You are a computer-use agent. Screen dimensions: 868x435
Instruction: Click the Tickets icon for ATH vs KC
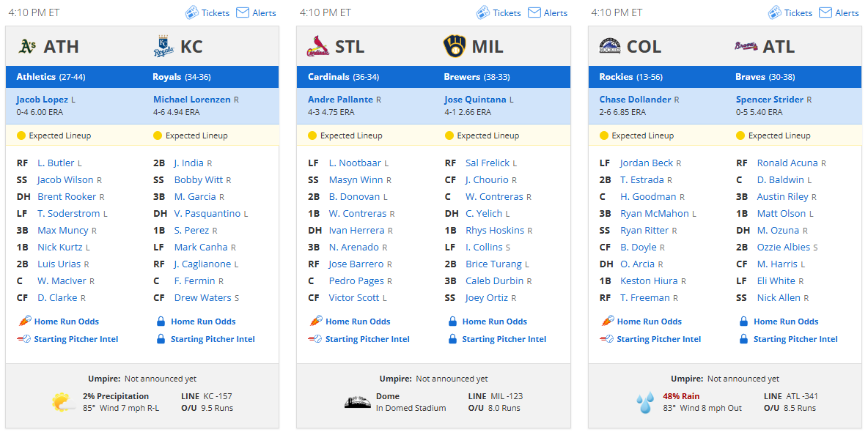tap(191, 12)
